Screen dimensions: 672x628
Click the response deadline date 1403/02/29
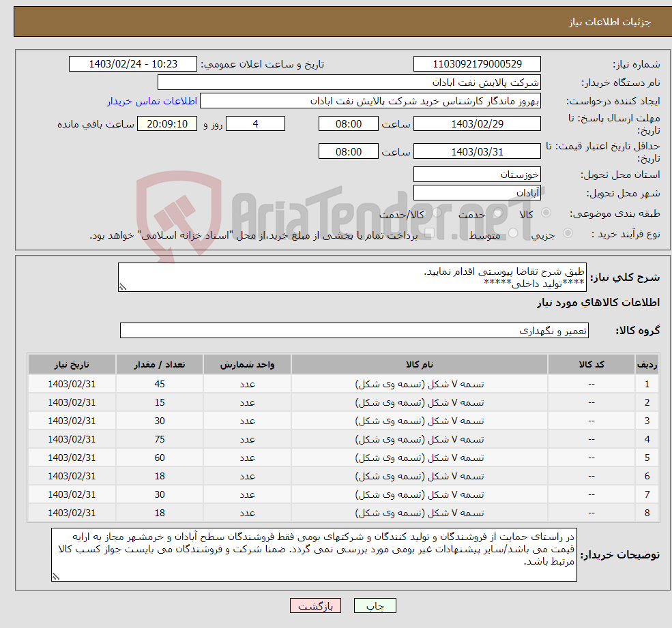[477, 124]
